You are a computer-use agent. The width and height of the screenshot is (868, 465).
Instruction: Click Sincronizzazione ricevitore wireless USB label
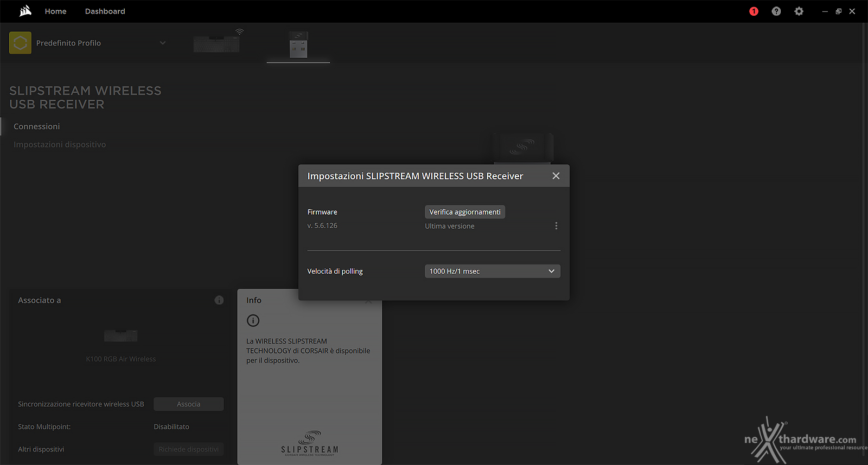coord(81,404)
